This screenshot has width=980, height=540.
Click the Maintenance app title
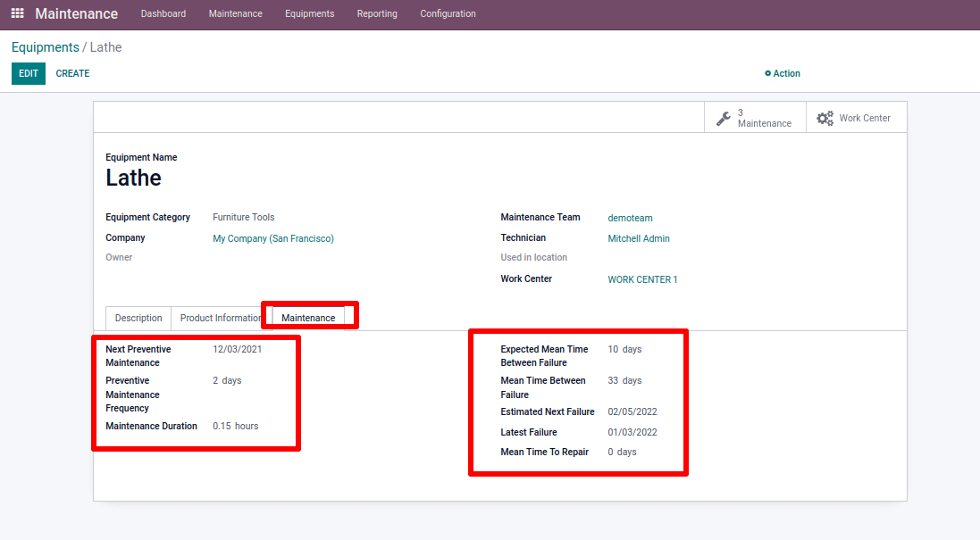coord(76,13)
